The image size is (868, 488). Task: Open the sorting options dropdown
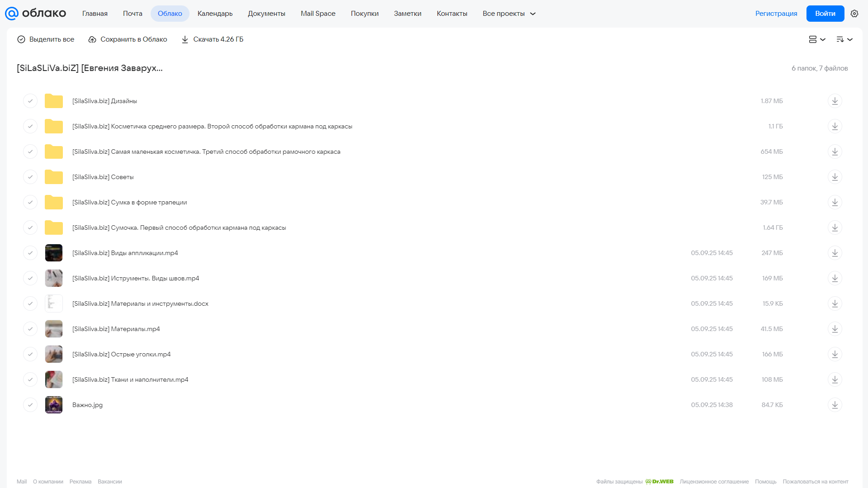tap(844, 39)
